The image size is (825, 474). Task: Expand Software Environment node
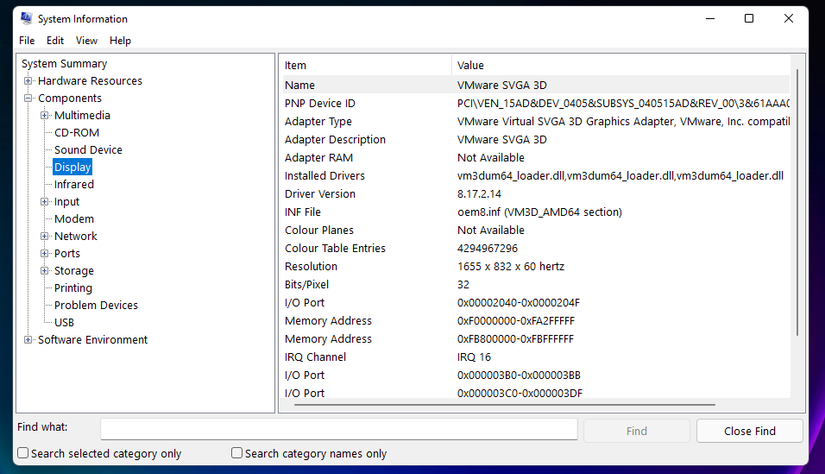point(28,340)
